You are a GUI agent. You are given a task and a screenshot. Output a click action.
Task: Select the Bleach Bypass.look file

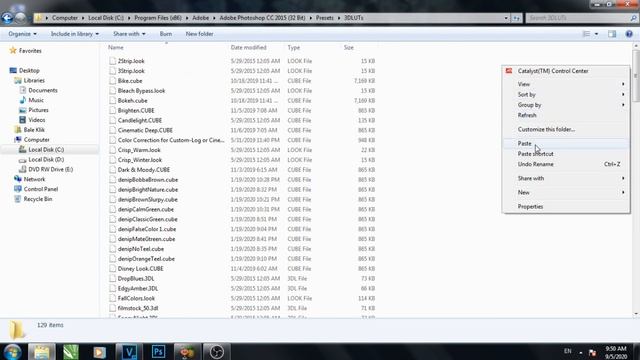click(x=141, y=91)
